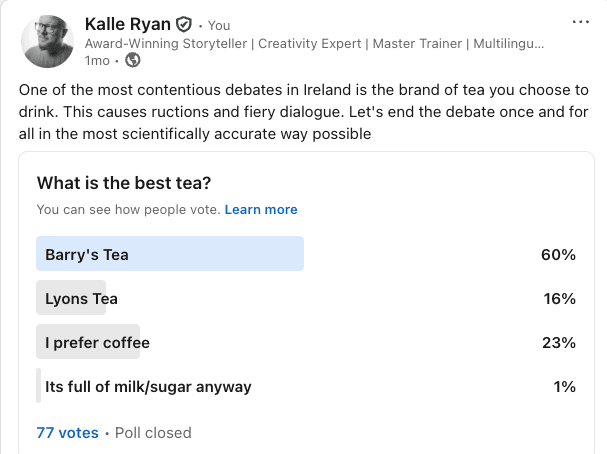
Task: Click the "Poll closed" status text
Action: pyautogui.click(x=153, y=433)
